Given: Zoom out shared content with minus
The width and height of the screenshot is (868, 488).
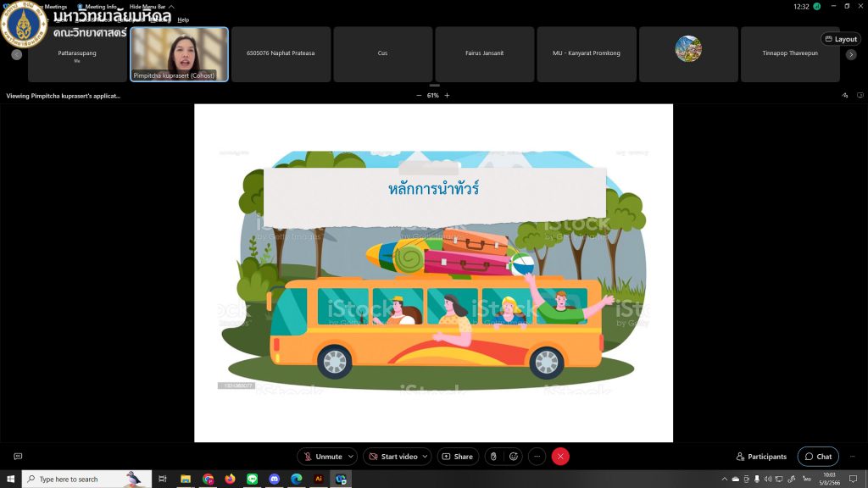Looking at the screenshot, I should (419, 96).
